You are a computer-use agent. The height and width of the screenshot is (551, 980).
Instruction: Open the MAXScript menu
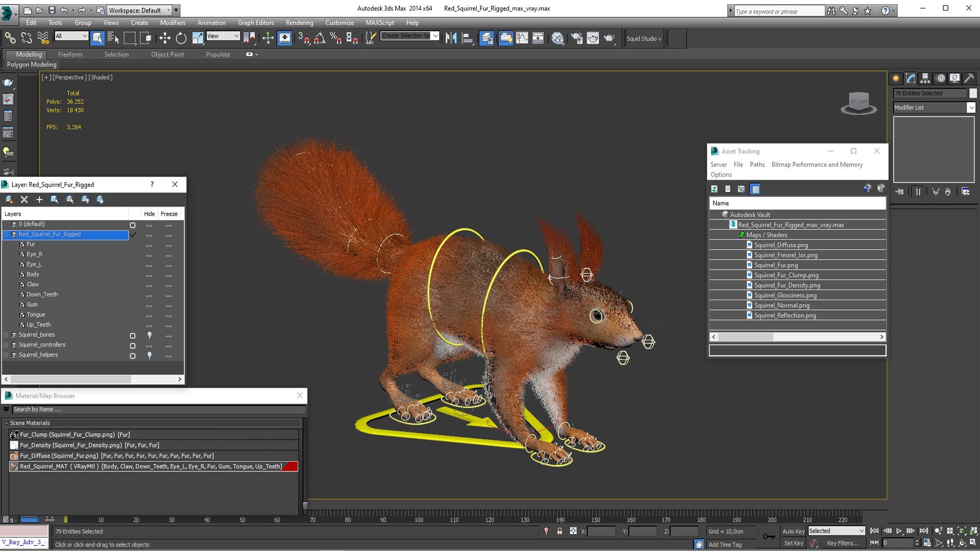click(x=380, y=22)
